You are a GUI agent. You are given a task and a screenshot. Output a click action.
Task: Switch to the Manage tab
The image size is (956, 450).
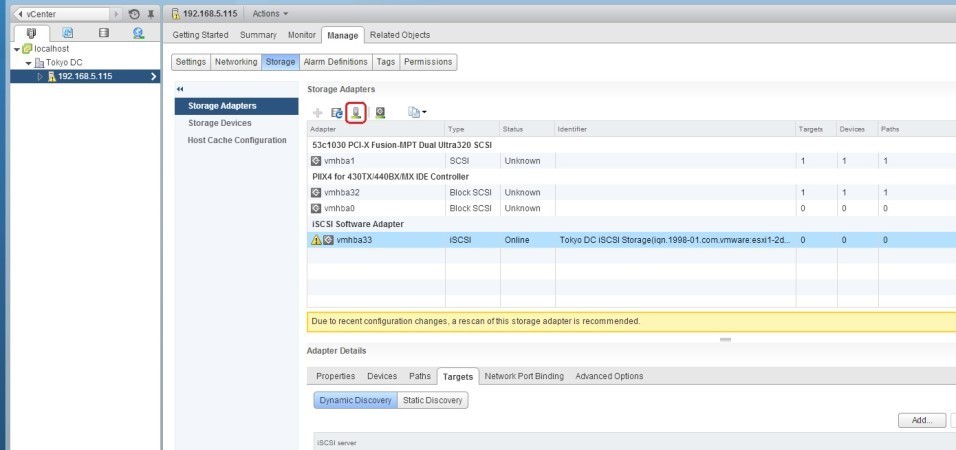pyautogui.click(x=343, y=35)
